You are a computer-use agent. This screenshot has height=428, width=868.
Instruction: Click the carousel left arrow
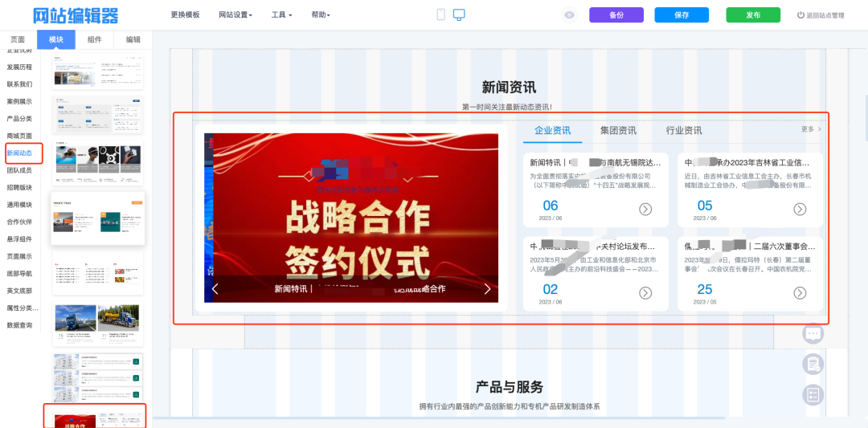point(215,289)
